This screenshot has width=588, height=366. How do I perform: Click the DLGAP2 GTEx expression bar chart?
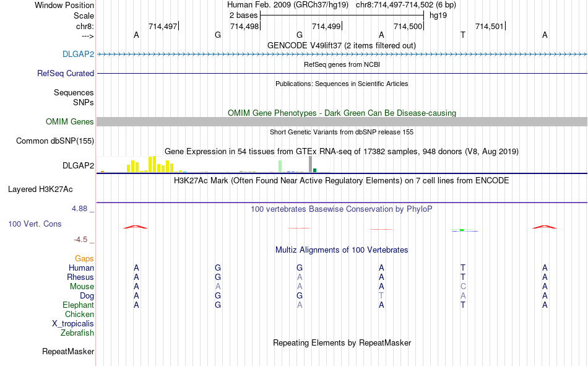click(214, 164)
